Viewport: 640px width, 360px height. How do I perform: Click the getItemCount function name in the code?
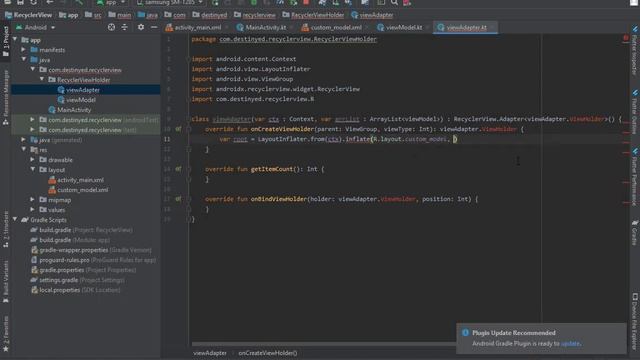pyautogui.click(x=271, y=169)
